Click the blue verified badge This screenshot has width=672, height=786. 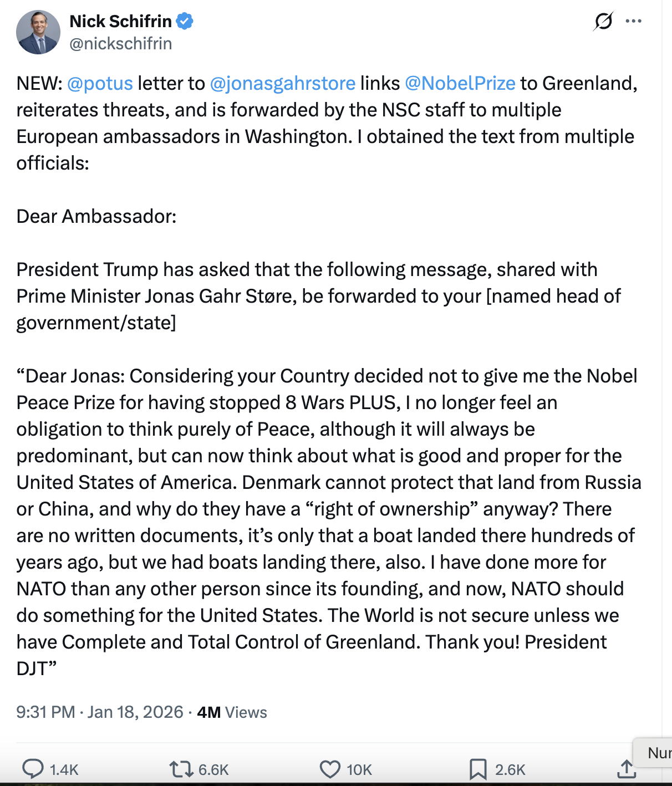pyautogui.click(x=185, y=22)
